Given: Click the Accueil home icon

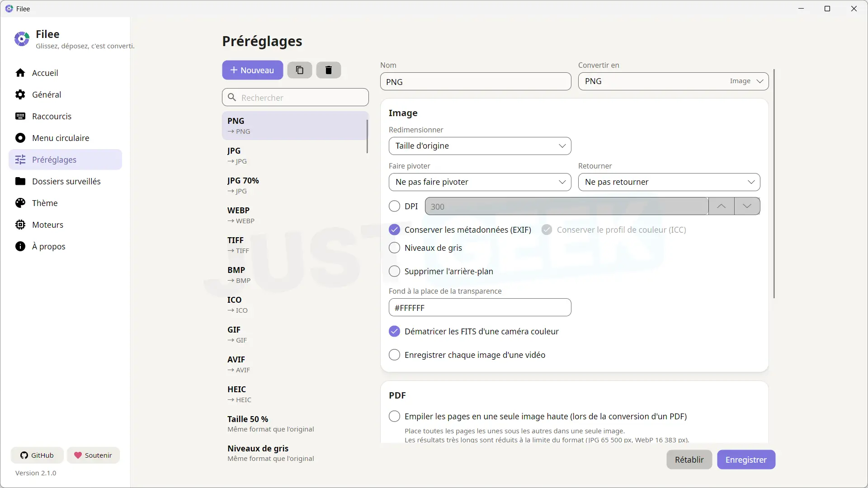Looking at the screenshot, I should (20, 73).
